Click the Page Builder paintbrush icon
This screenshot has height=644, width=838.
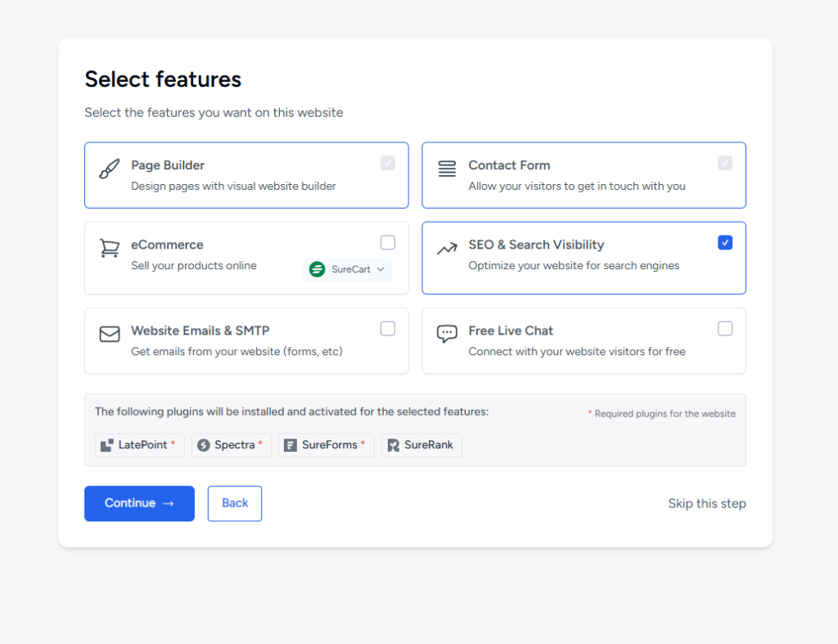[109, 169]
